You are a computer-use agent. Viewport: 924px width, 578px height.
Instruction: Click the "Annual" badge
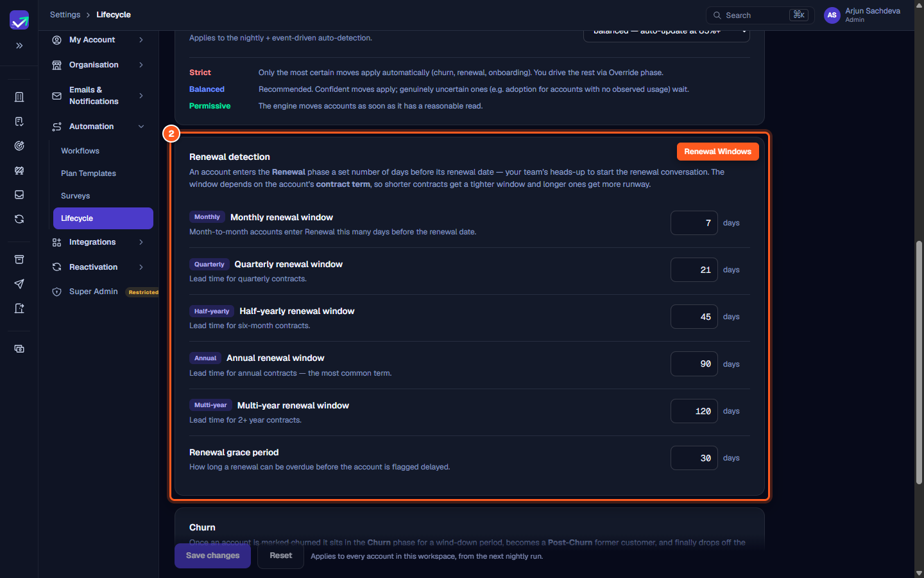click(205, 358)
